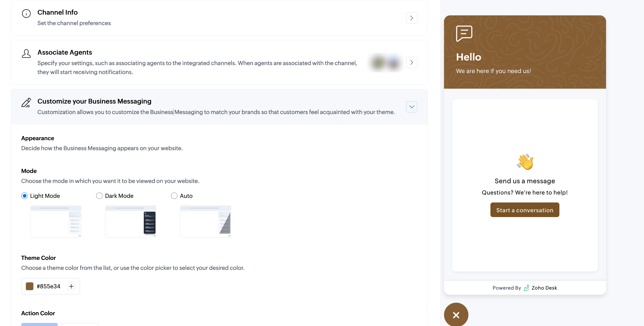Click the Channel Info circle icon

click(26, 13)
